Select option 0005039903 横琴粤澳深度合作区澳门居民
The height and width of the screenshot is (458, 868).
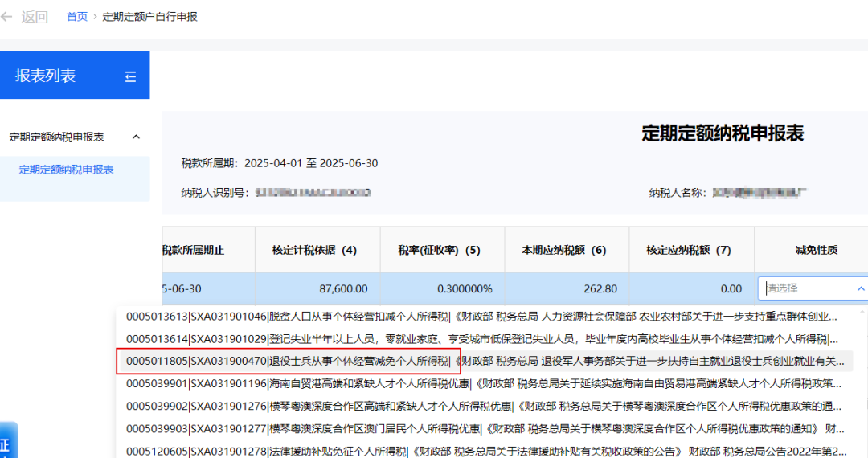[x=485, y=429]
